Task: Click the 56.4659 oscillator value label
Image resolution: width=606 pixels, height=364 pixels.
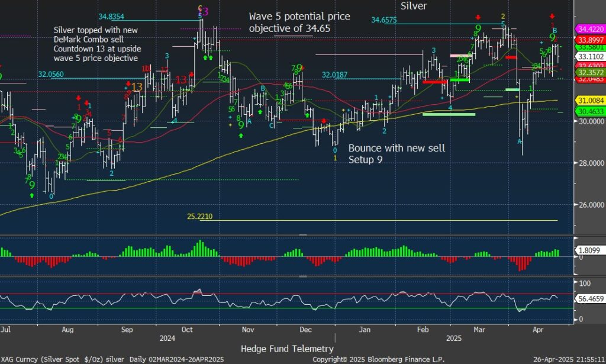Action: tap(589, 299)
